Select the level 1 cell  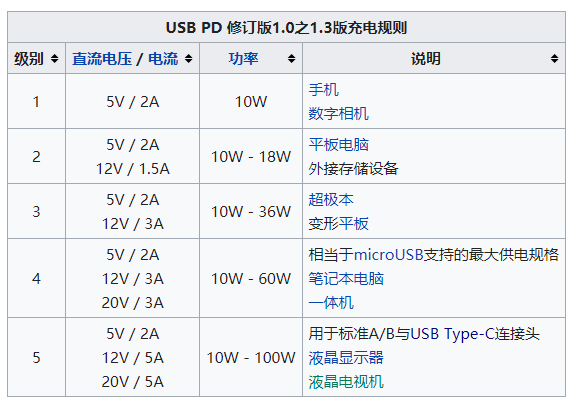tap(36, 101)
